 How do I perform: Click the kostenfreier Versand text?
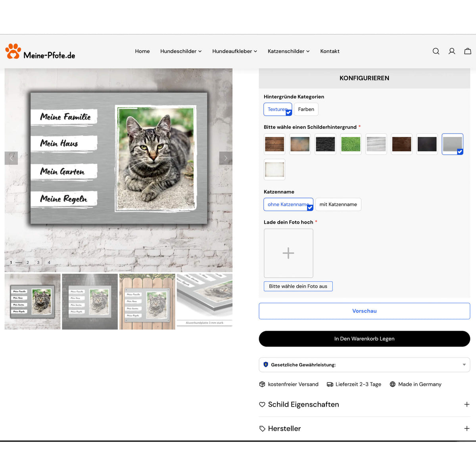(x=293, y=384)
